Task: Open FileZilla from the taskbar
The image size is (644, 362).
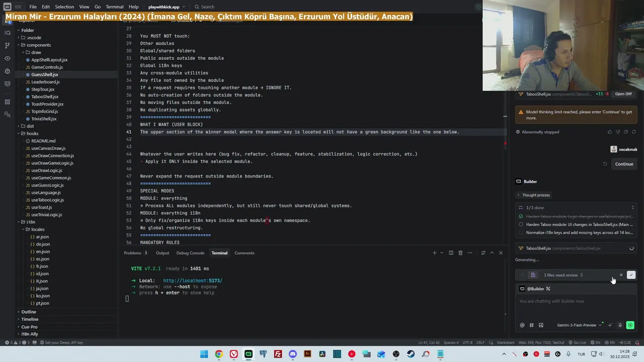Action: click(278, 354)
